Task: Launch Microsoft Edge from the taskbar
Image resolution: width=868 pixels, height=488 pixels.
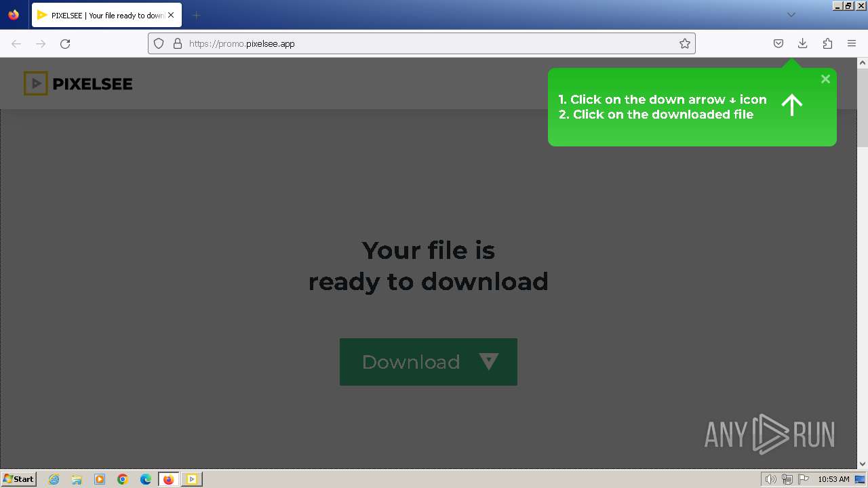Action: tap(146, 479)
